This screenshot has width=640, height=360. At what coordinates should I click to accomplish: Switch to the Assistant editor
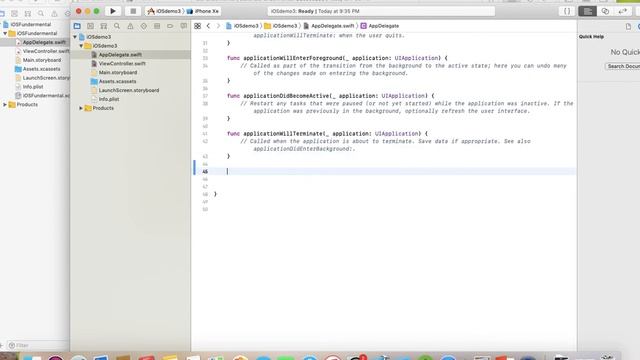605,11
